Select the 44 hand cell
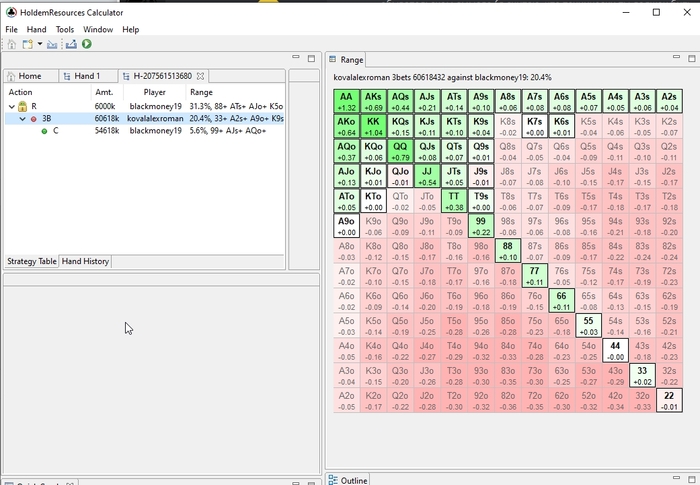Screen dimensions: 700x485 [615, 351]
